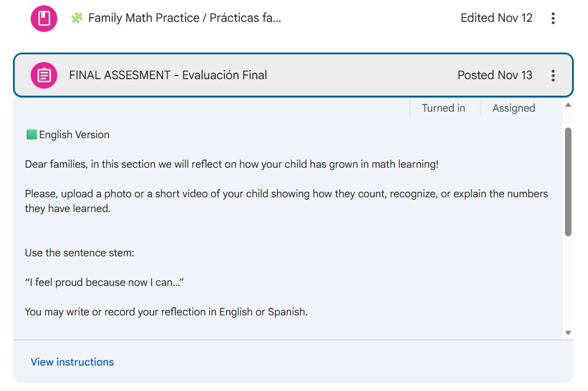This screenshot has width=588, height=391.
Task: Select the Assigned count section
Action: (514, 108)
